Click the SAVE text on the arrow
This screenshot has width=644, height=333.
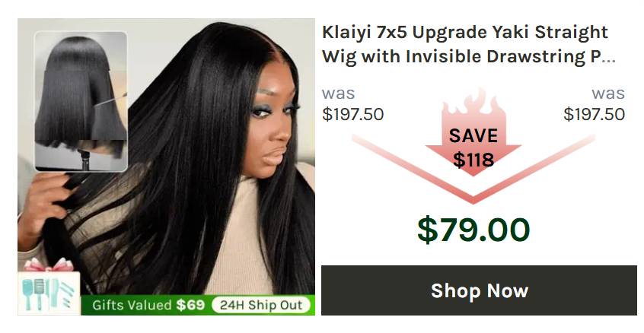[473, 136]
